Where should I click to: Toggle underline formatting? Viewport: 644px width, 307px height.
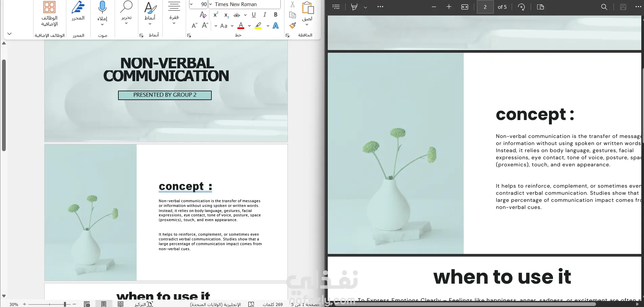pyautogui.click(x=254, y=15)
